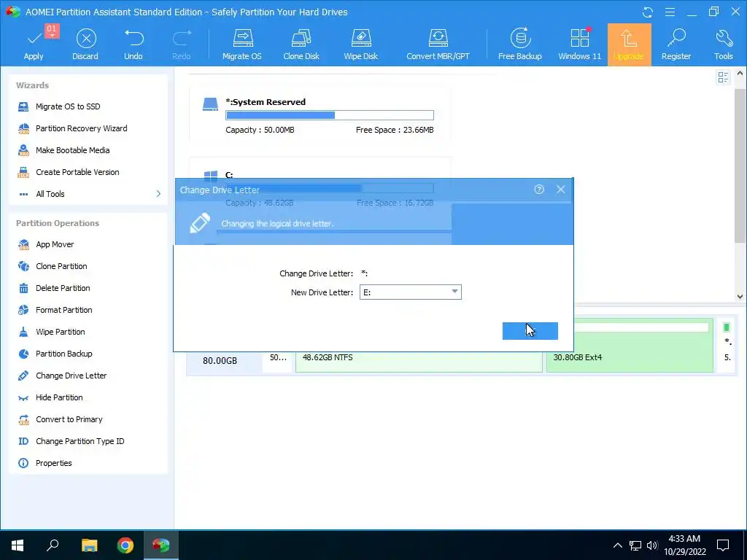Image resolution: width=747 pixels, height=560 pixels.
Task: Open Windows Start menu
Action: [x=18, y=545]
